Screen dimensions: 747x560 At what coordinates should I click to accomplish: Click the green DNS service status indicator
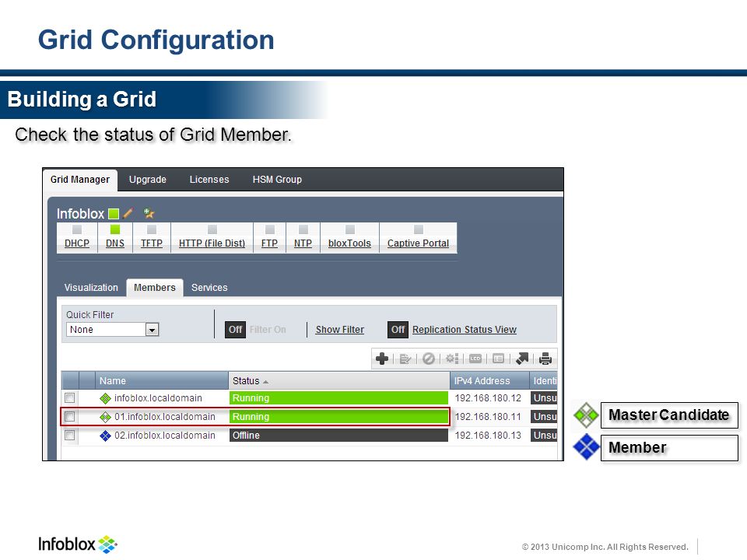point(115,230)
